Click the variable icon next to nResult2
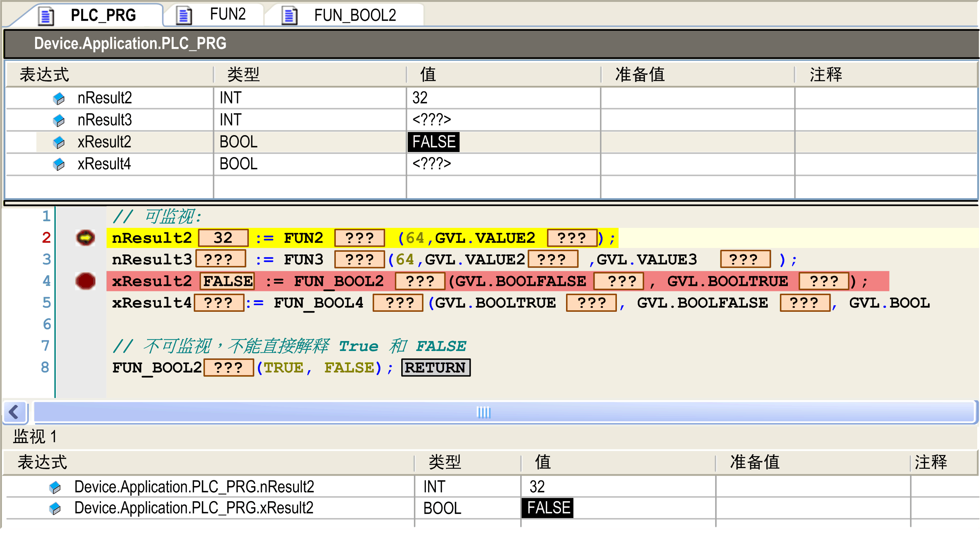 (59, 98)
